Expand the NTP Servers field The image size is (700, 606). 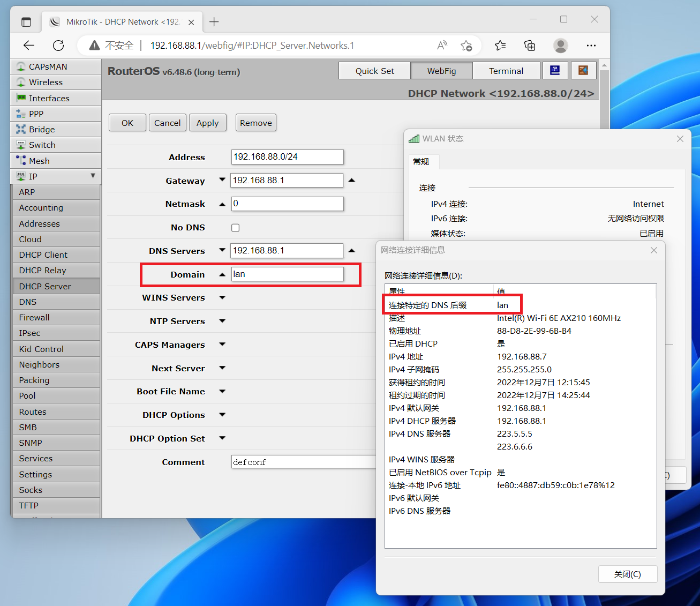click(222, 321)
